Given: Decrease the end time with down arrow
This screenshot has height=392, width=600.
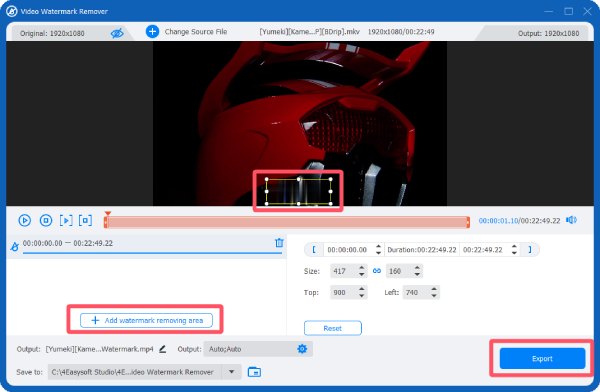Looking at the screenshot, I should (x=514, y=253).
